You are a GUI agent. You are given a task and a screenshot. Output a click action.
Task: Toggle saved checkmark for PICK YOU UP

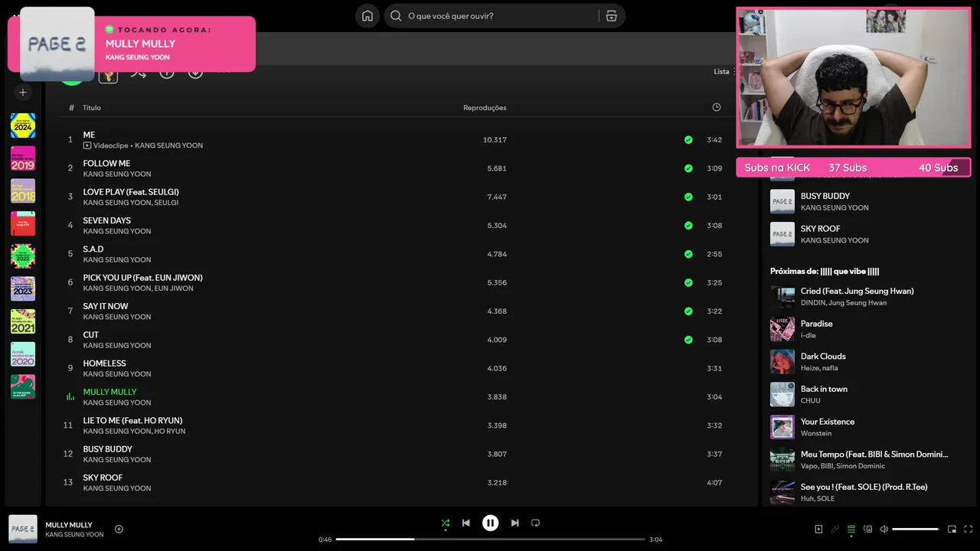coord(688,282)
